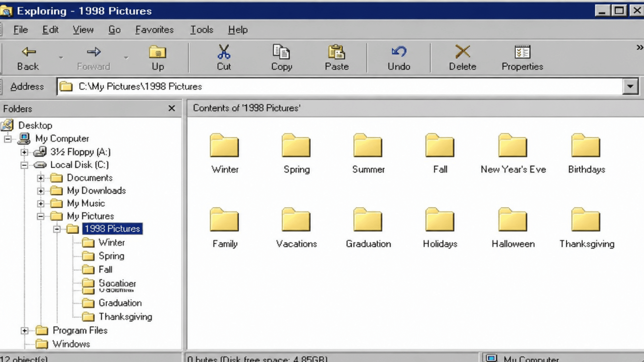This screenshot has width=644, height=362.
Task: Go back with the Back arrow button
Action: point(28,58)
